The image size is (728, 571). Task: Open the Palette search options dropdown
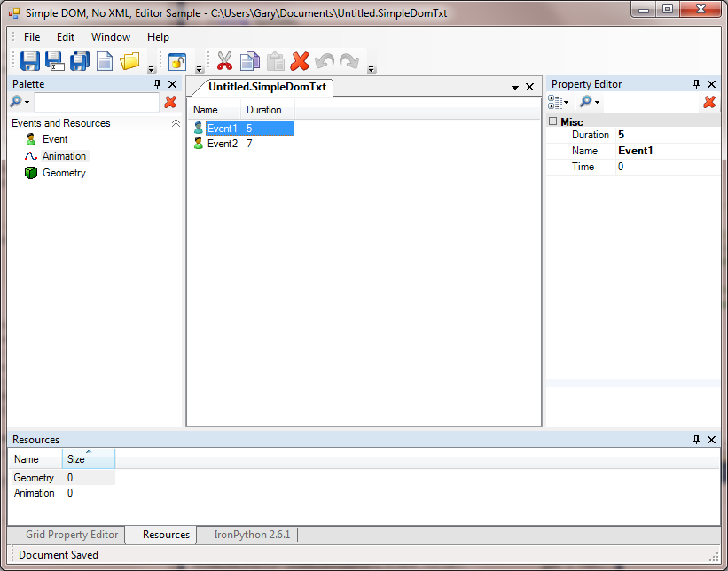coord(20,101)
